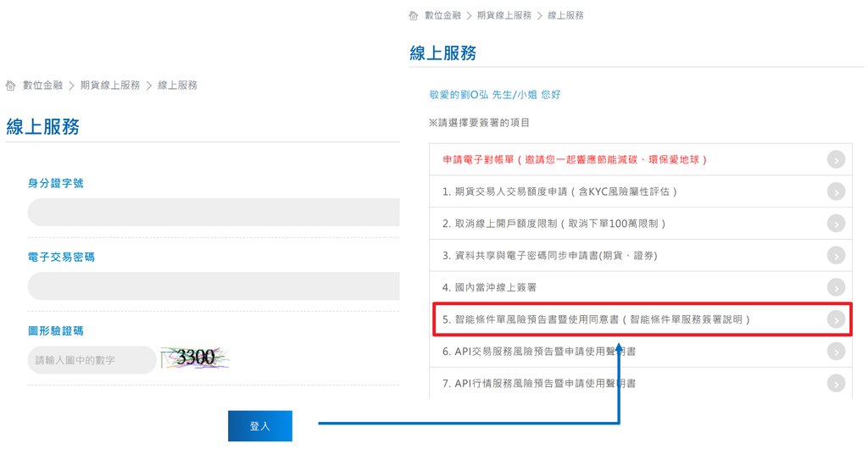This screenshot has height=449, width=868.
Task: Refresh the 3300 captcha image
Action: 195,358
